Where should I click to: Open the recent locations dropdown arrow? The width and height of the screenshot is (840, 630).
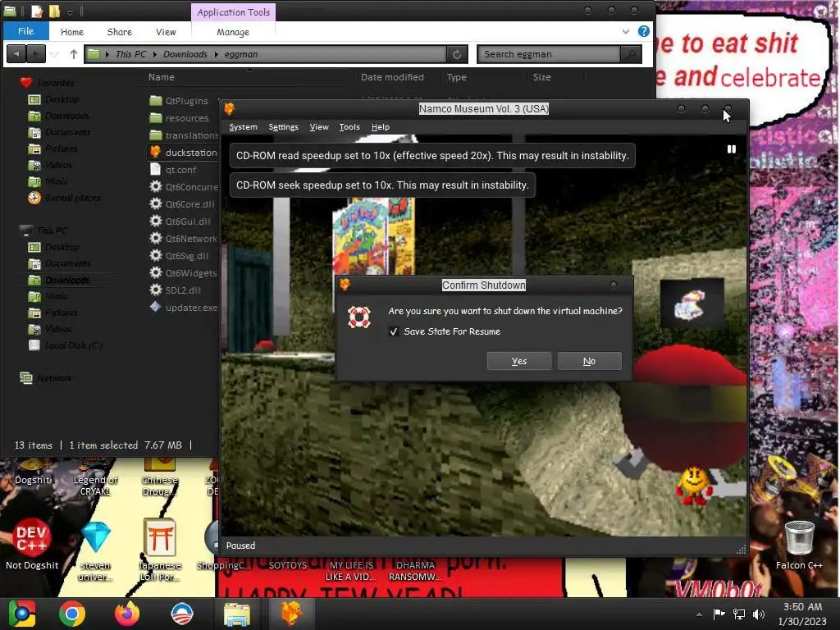[x=55, y=54]
